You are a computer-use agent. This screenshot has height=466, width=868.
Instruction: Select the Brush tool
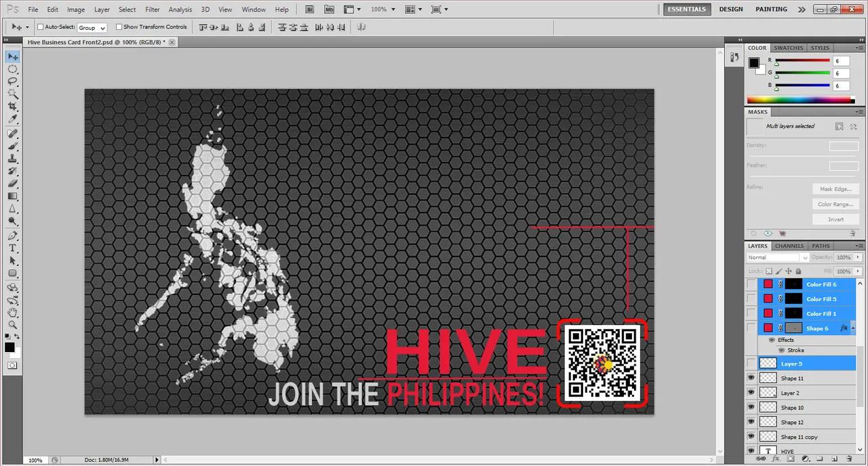pos(12,147)
